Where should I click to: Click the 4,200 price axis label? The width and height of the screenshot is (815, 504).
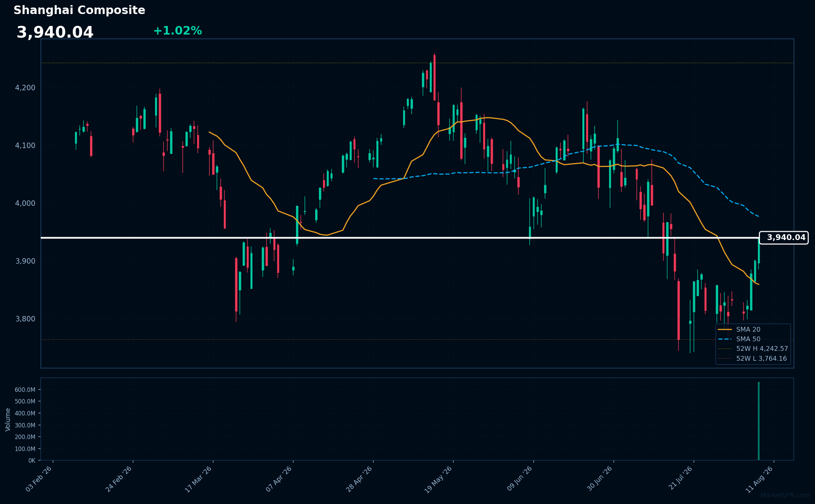pyautogui.click(x=25, y=88)
